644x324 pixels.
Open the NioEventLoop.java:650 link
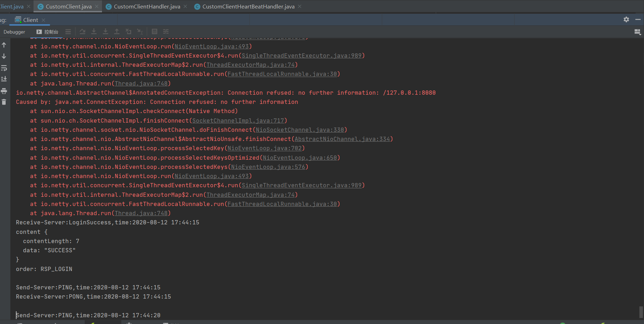coord(300,158)
